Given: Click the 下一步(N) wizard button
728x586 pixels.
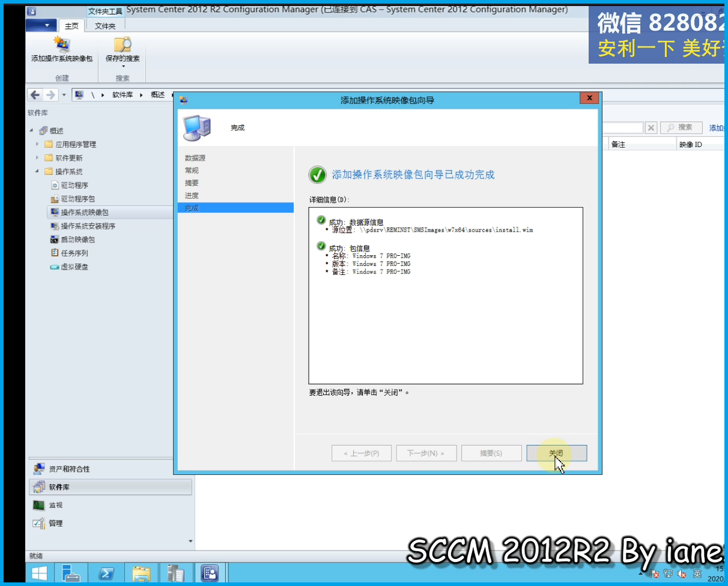Looking at the screenshot, I should pyautogui.click(x=426, y=453).
